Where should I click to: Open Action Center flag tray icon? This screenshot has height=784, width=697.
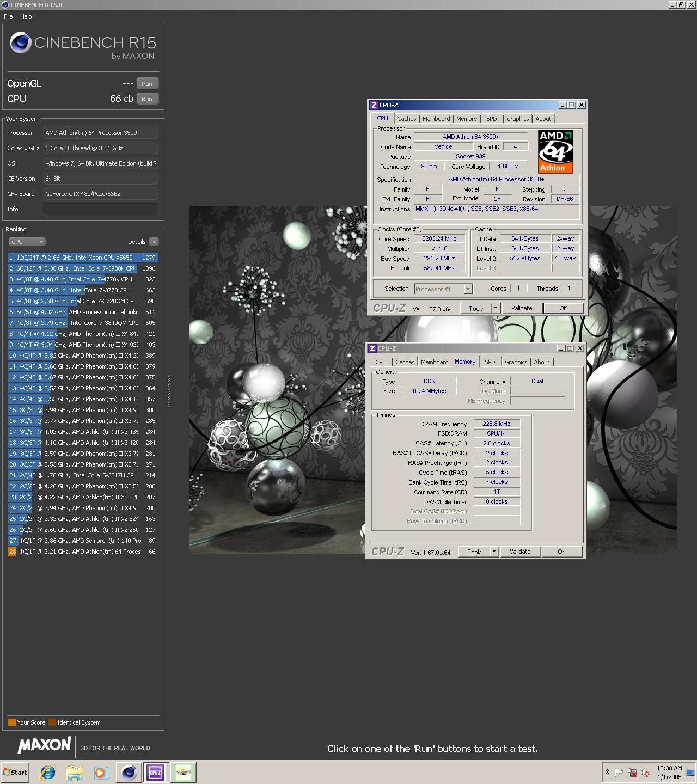619,772
